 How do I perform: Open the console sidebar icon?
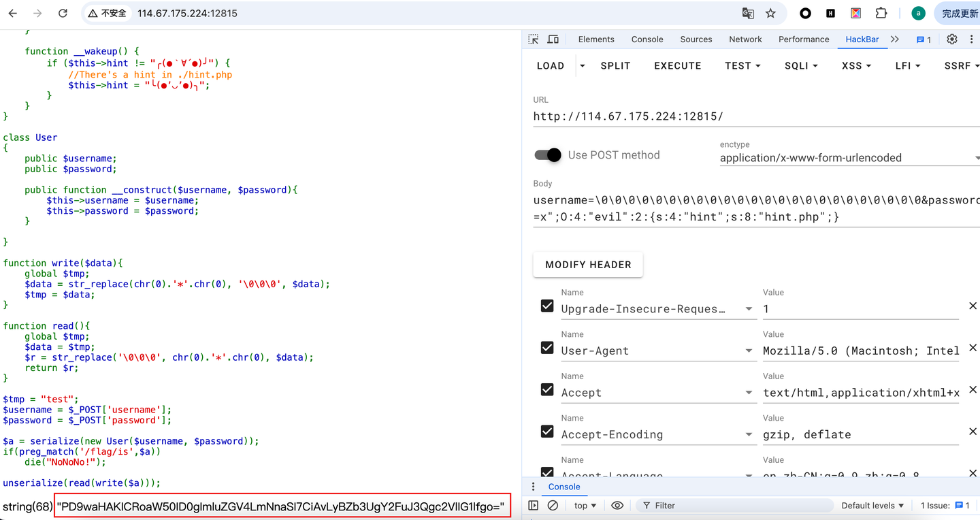533,505
